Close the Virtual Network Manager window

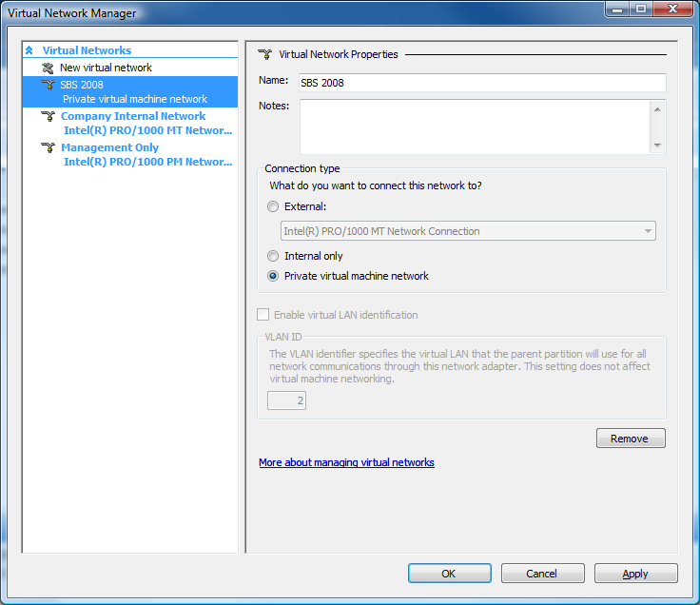(673, 9)
